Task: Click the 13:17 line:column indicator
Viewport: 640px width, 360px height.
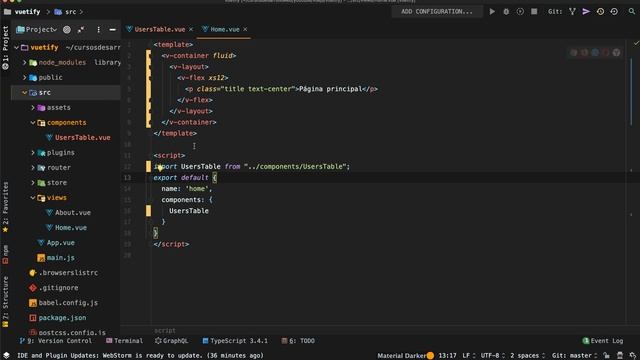Action: [447, 356]
